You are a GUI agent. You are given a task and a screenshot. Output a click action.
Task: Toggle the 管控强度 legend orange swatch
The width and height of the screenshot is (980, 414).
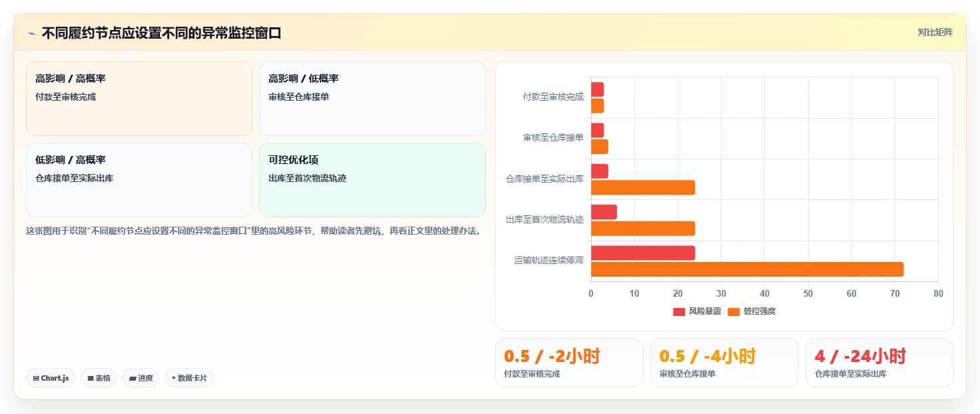click(x=734, y=311)
